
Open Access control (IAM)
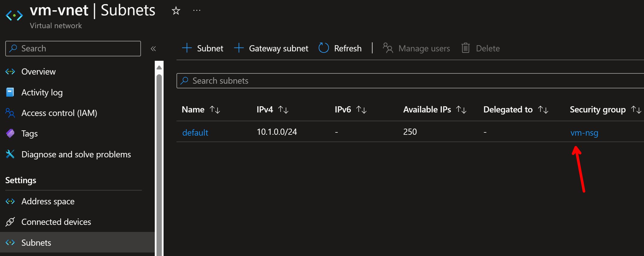(59, 113)
